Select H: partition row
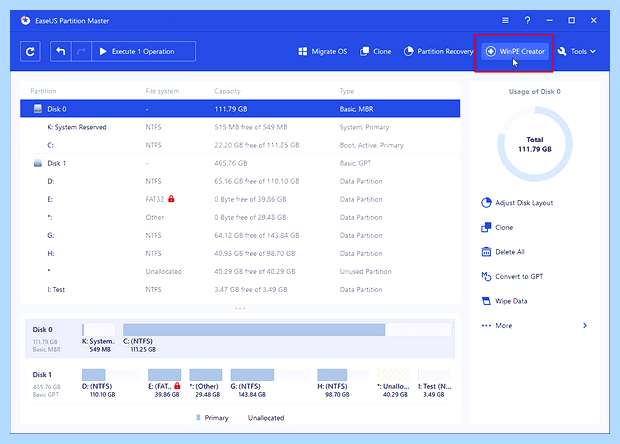Image resolution: width=620 pixels, height=444 pixels. coord(240,253)
